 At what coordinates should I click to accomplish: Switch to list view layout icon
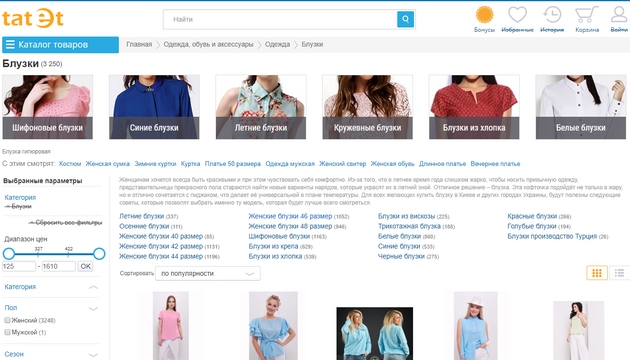coord(620,273)
